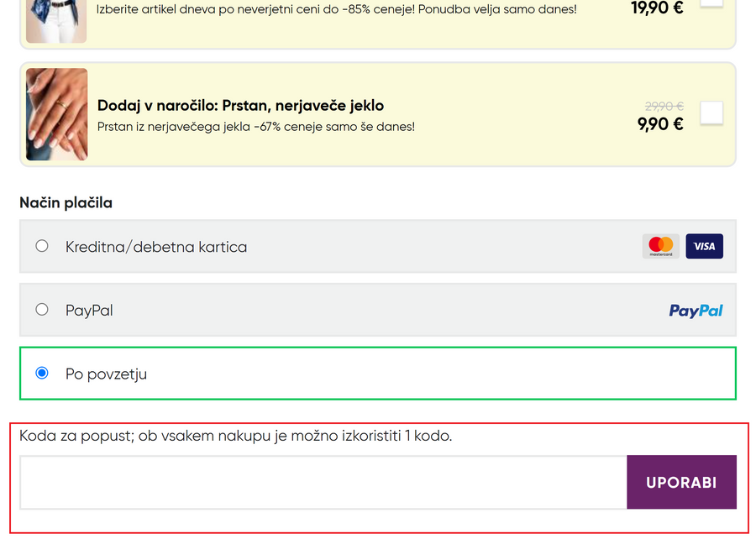Viewport: 756px width, 539px height.
Task: Select the Po povzetju radio button
Action: (42, 373)
